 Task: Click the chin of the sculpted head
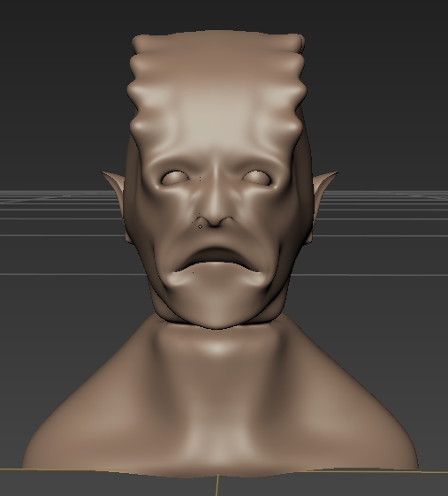pyautogui.click(x=217, y=312)
